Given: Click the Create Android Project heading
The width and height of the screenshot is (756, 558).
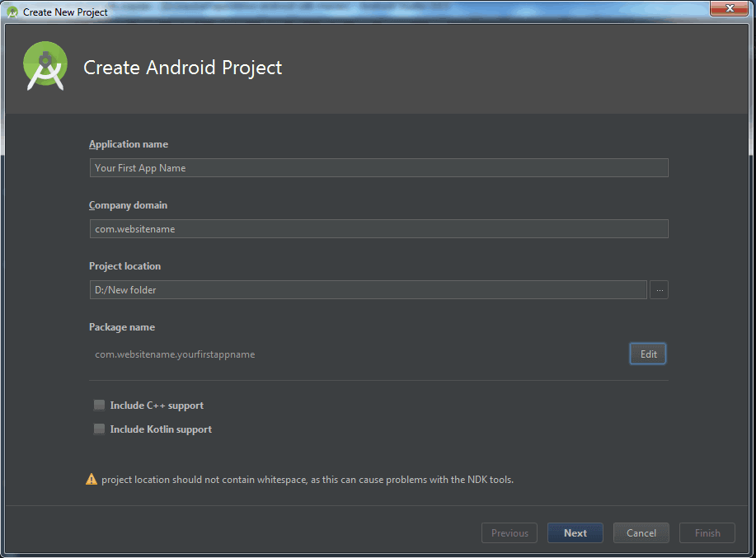Looking at the screenshot, I should (x=183, y=68).
